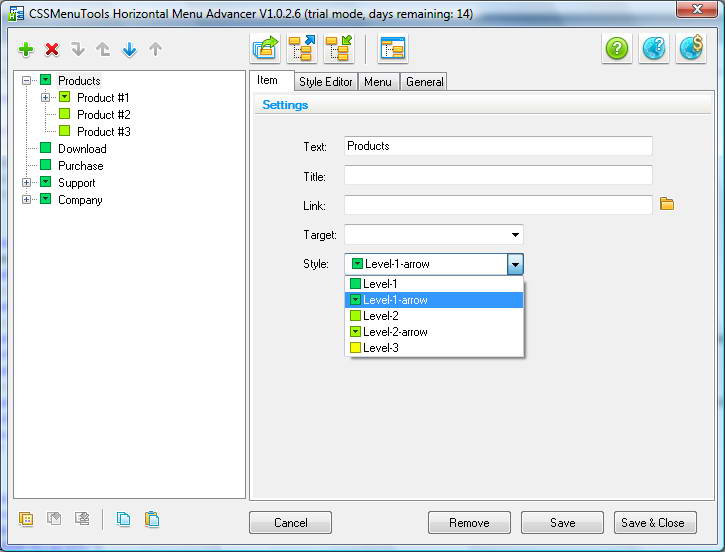Screen dimensions: 725x552
Task: Select Product #3 in the tree
Action: pos(104,132)
